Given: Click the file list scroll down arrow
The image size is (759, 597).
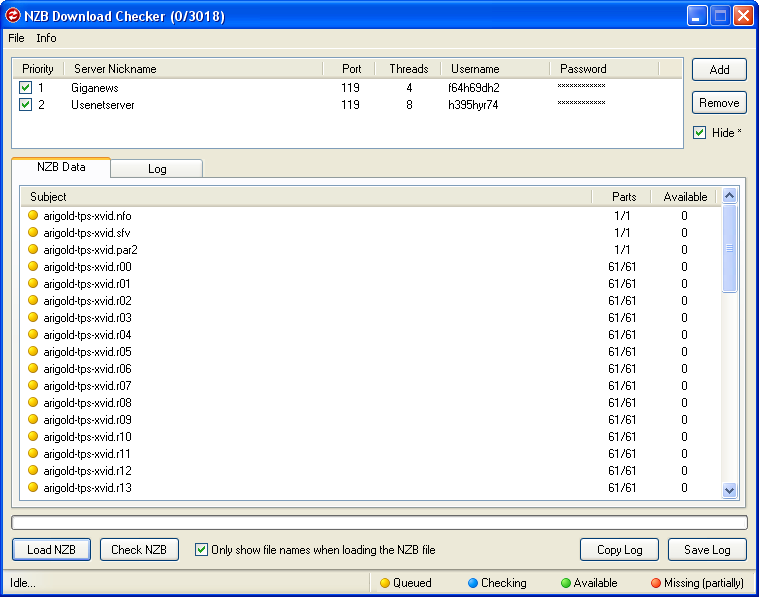Looking at the screenshot, I should pyautogui.click(x=729, y=490).
